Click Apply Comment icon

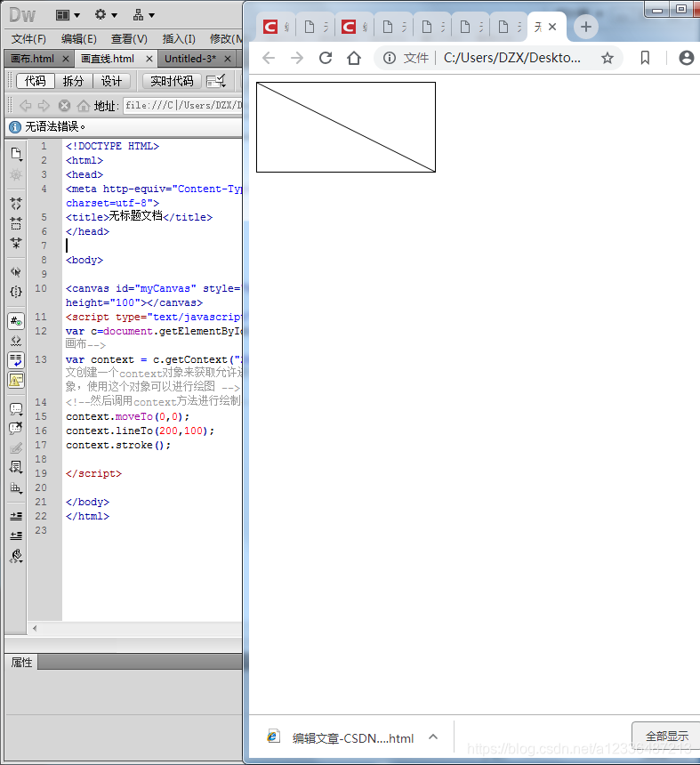pos(16,409)
